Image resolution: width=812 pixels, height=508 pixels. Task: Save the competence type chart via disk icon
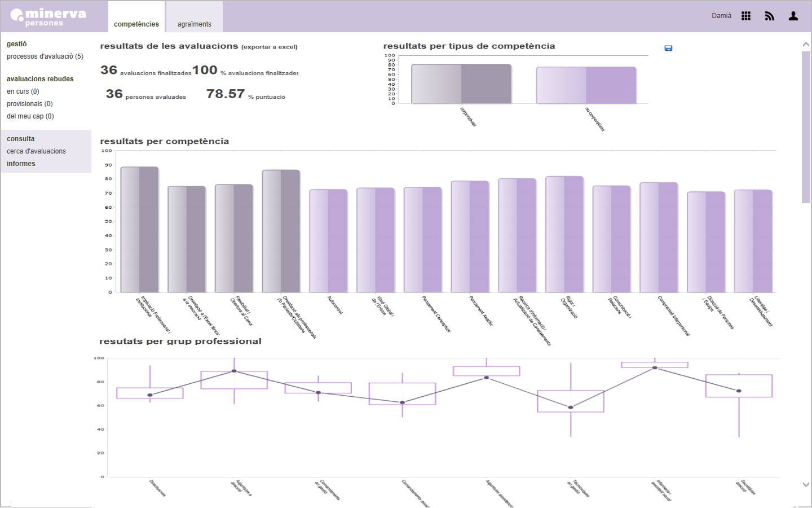[x=668, y=48]
